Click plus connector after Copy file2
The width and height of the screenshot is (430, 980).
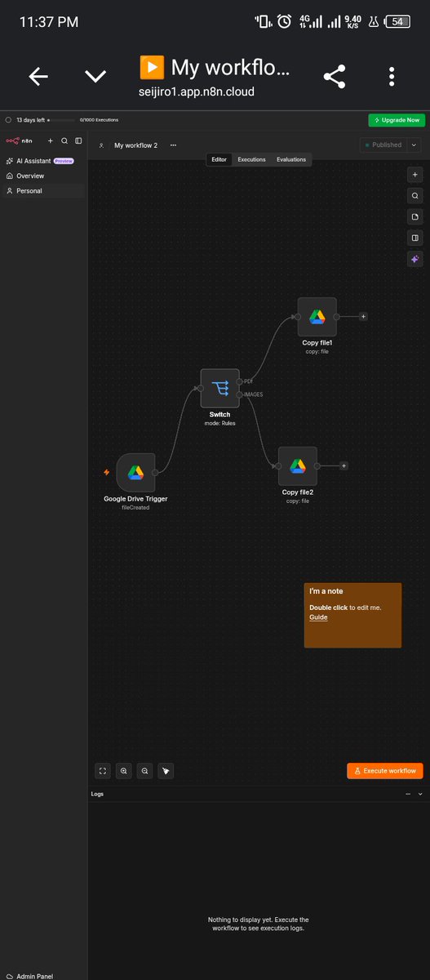click(x=344, y=466)
